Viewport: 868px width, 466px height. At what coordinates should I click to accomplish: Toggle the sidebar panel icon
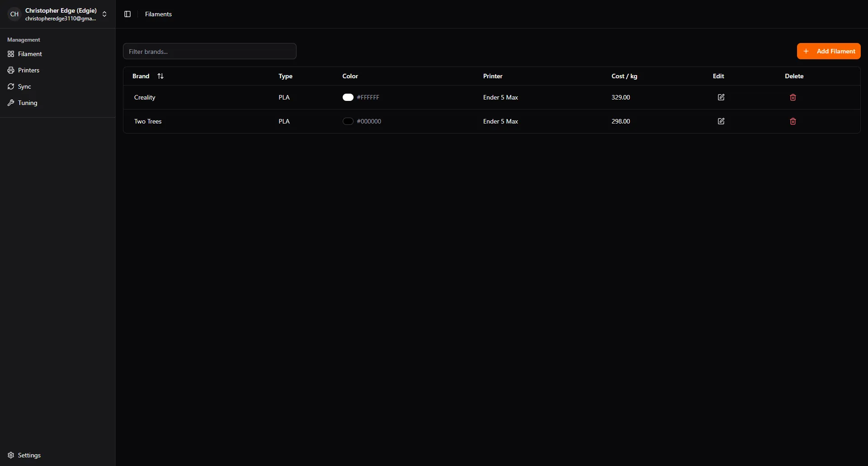(x=127, y=14)
